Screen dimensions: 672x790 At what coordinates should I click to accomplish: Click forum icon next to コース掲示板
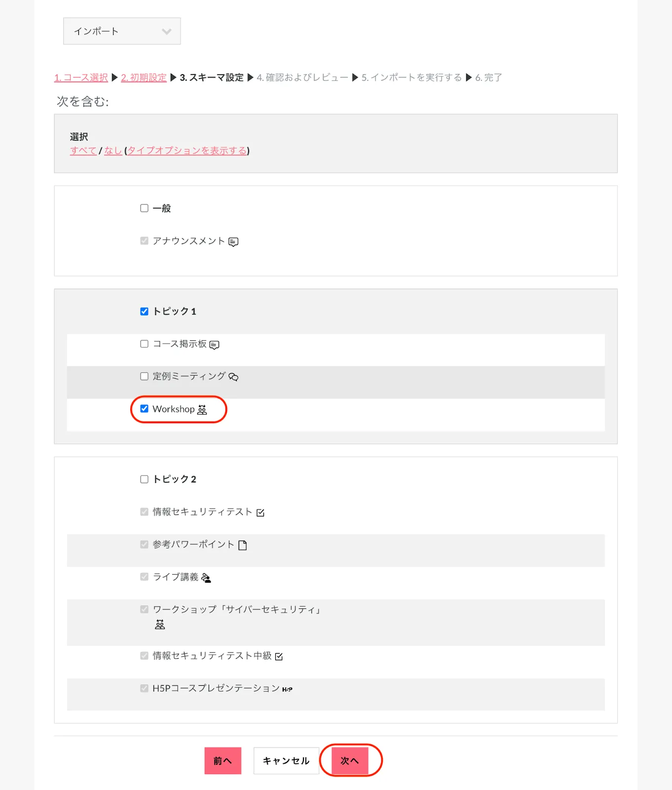214,345
